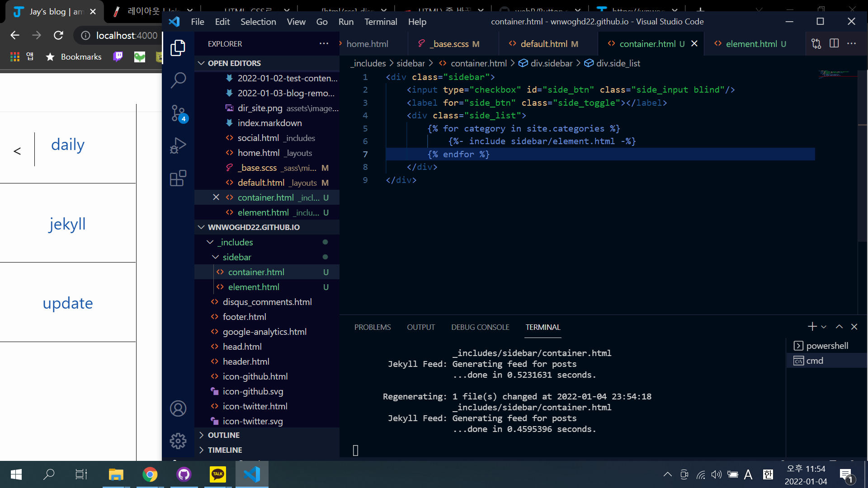Switch to the default.html editor tab
The image size is (868, 488).
tap(548, 44)
